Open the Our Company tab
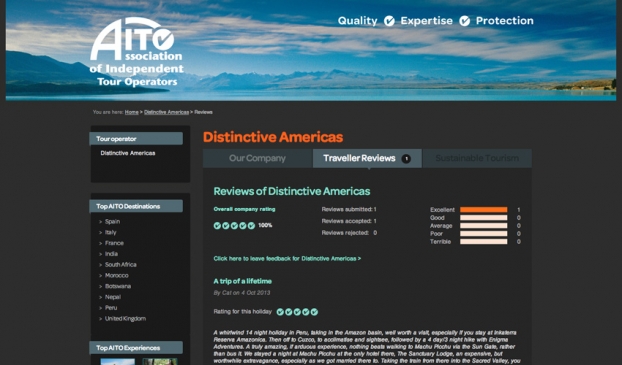 [257, 158]
